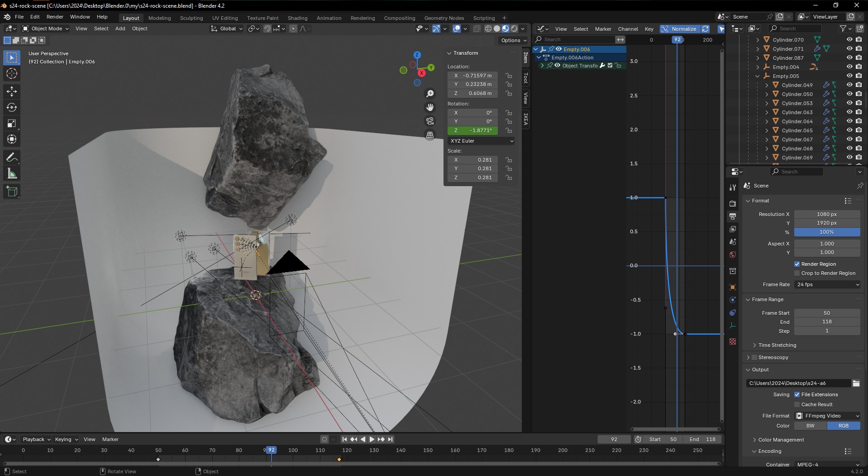This screenshot has height=476, width=868.
Task: Enable Cache Result checkbox
Action: point(797,404)
